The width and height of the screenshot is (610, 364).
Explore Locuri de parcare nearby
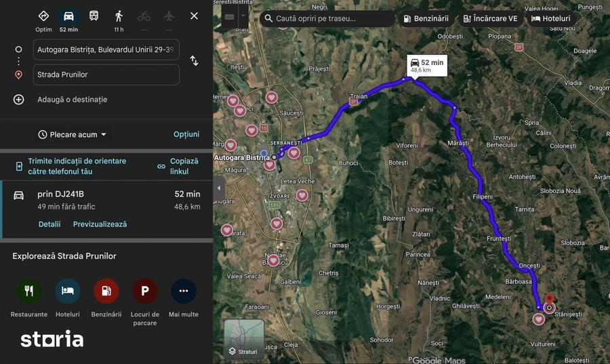click(145, 302)
